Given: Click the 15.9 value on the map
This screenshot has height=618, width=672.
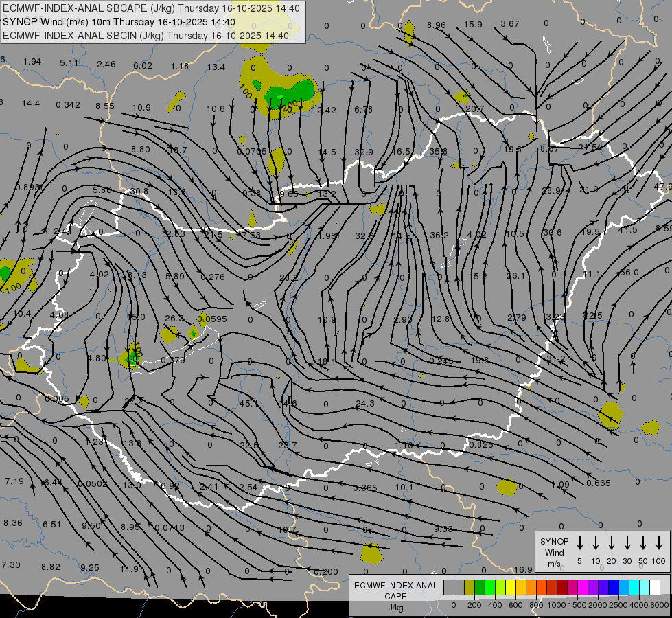Looking at the screenshot, I should [x=473, y=25].
